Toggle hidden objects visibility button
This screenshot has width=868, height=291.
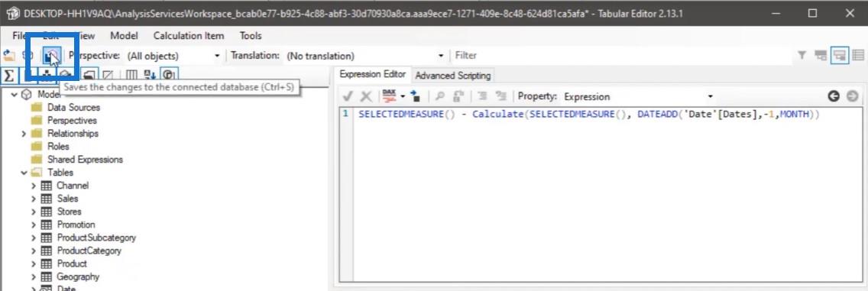[x=108, y=76]
